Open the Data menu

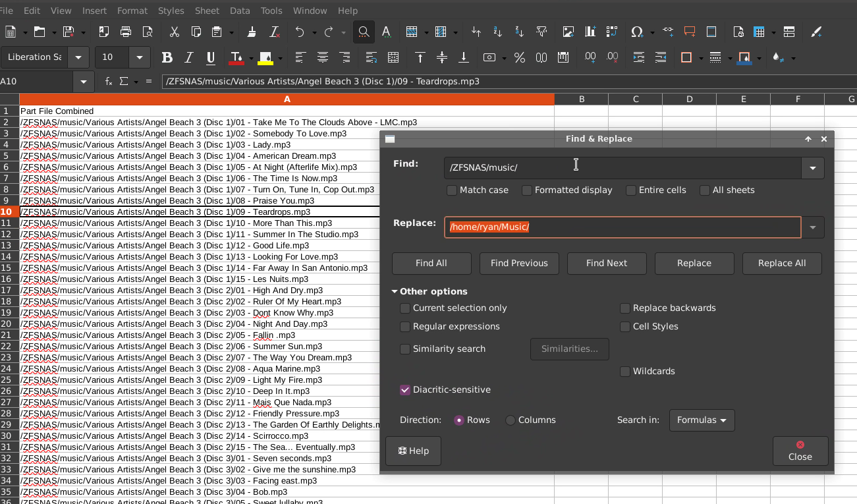coord(240,11)
